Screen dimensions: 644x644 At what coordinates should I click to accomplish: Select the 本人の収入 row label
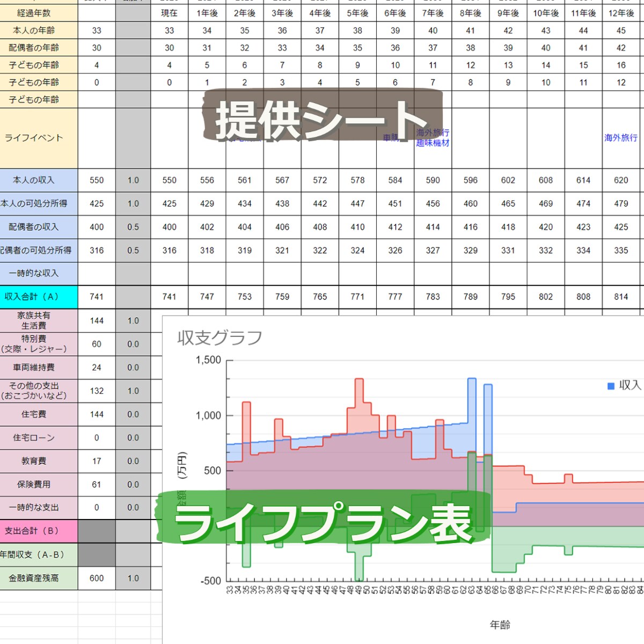tap(34, 180)
